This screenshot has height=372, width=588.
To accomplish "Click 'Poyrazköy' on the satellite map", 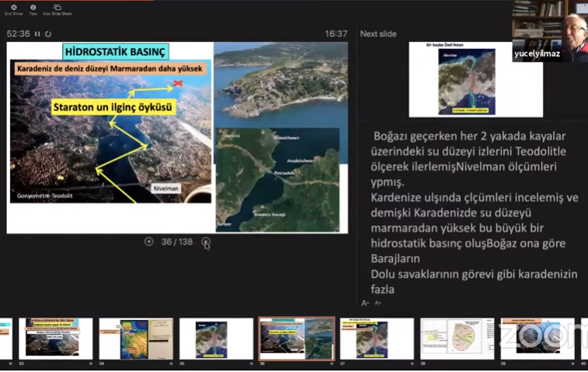I will click(x=285, y=173).
